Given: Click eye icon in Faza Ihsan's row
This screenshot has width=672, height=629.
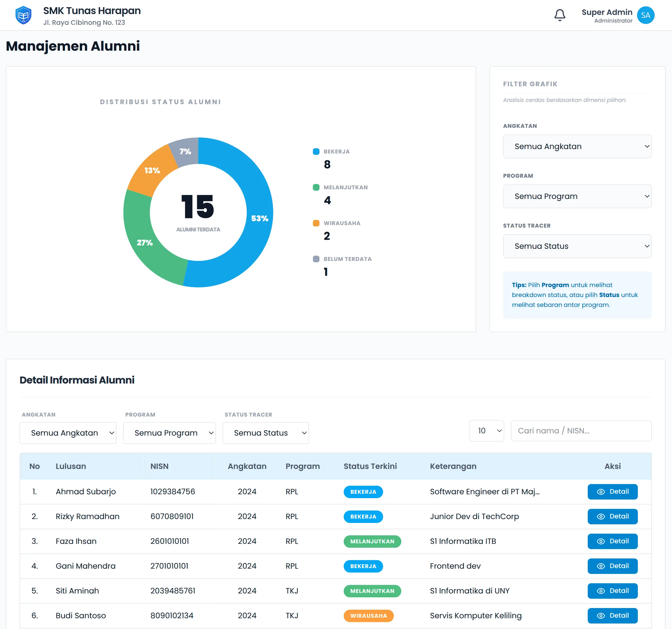Looking at the screenshot, I should point(601,541).
